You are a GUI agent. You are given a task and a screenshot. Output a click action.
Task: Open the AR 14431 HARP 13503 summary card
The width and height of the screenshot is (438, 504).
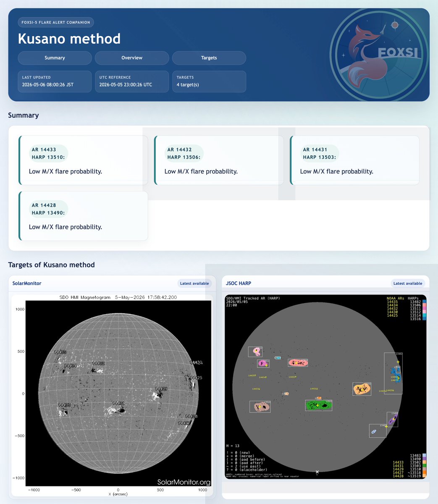(355, 160)
